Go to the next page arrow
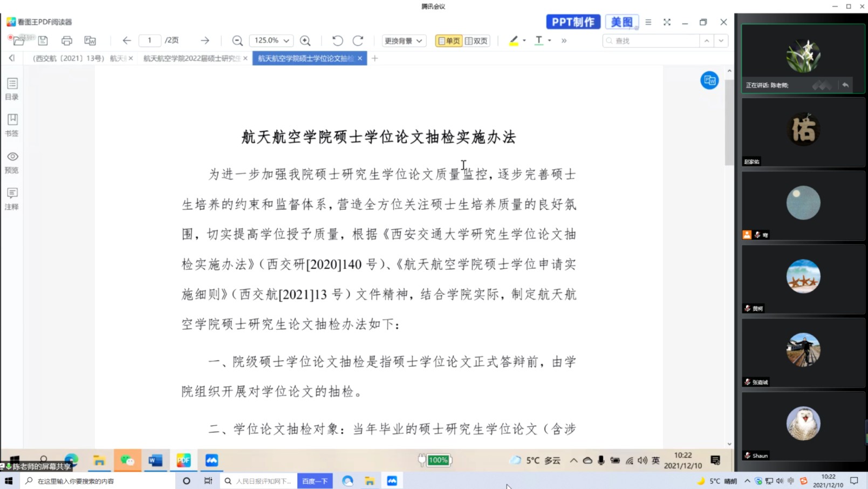The image size is (868, 489). pos(205,40)
